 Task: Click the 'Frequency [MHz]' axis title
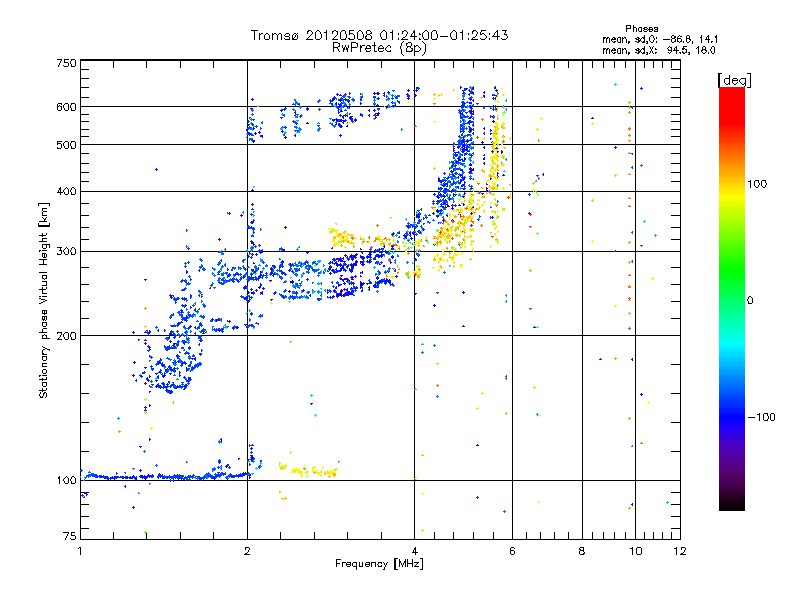[379, 564]
